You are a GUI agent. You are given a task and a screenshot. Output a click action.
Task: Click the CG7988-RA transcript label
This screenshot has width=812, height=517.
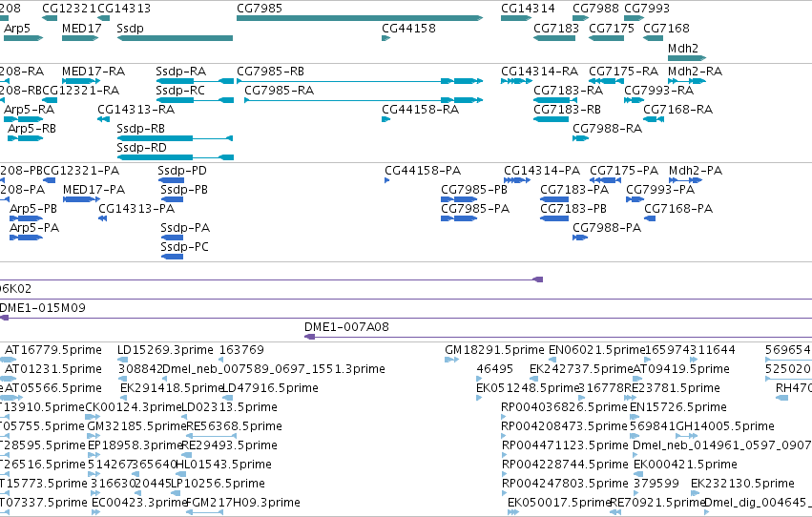point(608,129)
